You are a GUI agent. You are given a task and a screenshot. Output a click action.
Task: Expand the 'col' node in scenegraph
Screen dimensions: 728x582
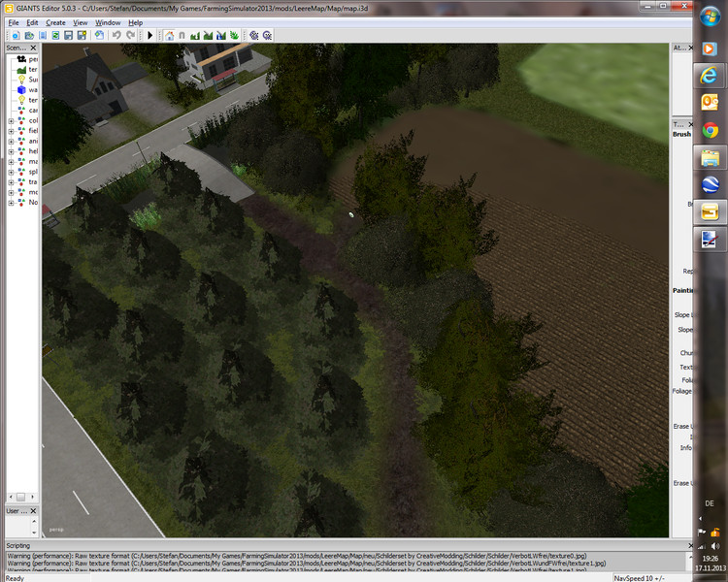pos(11,120)
